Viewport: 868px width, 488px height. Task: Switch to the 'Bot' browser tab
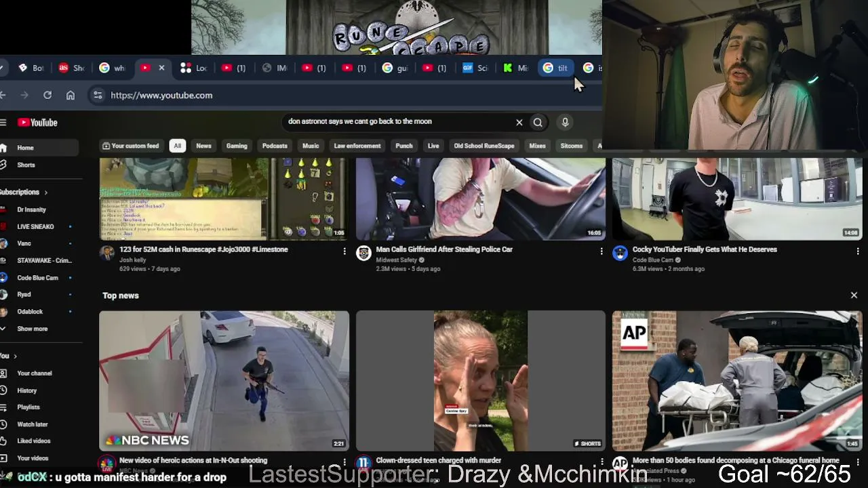click(x=31, y=68)
